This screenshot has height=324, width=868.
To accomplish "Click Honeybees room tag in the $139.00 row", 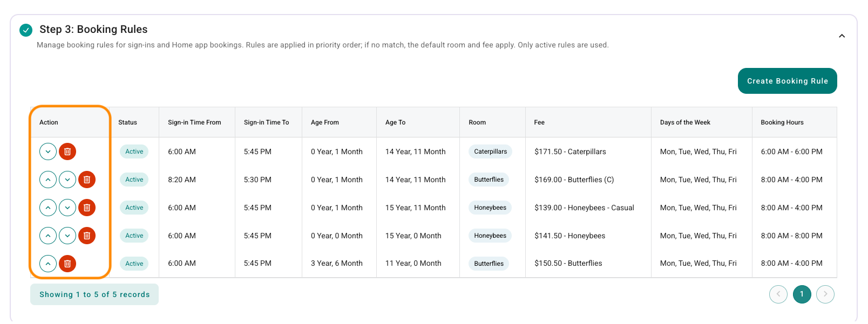I will (x=490, y=208).
